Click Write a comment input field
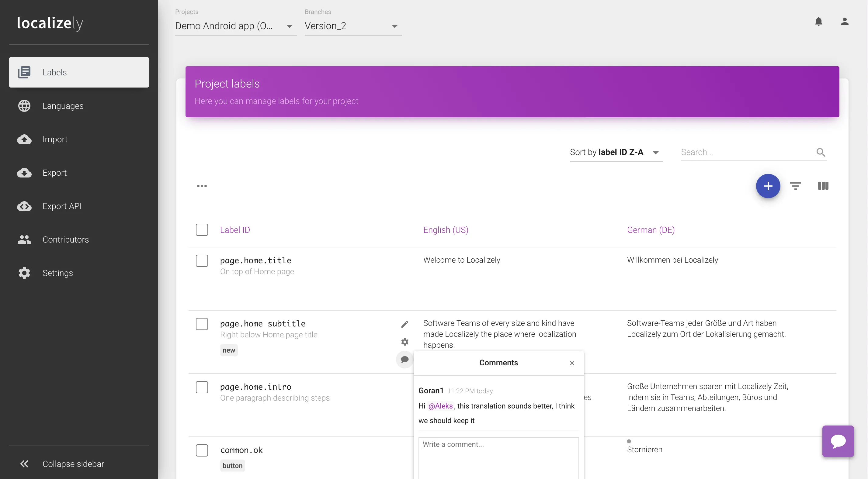 point(498,444)
